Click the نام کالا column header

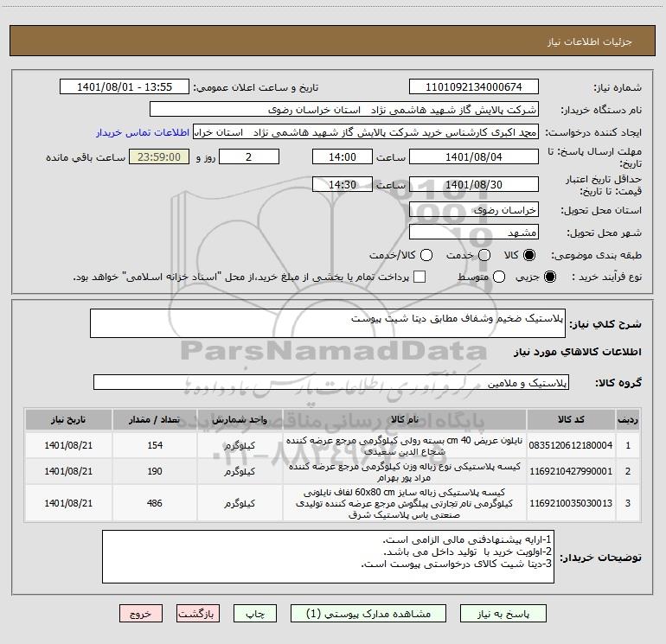[x=405, y=419]
